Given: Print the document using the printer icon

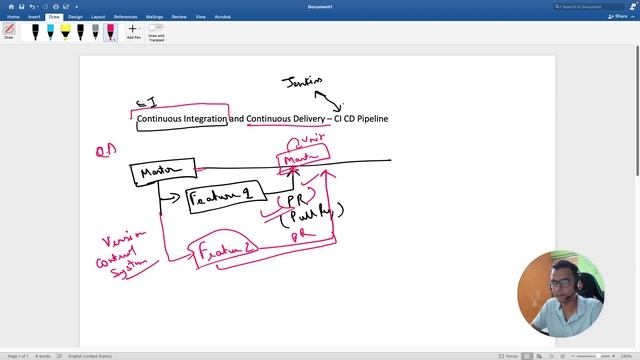Looking at the screenshot, I should tap(56, 7).
